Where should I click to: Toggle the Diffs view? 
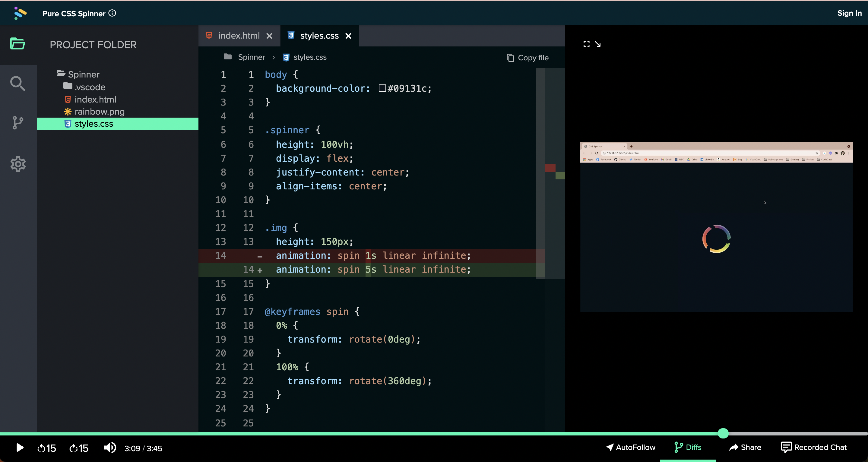pos(688,447)
